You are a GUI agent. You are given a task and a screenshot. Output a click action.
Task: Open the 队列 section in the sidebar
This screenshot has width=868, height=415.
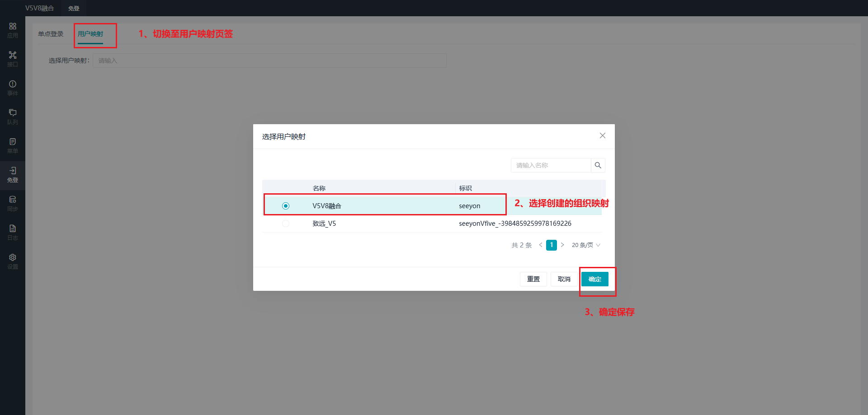click(13, 117)
